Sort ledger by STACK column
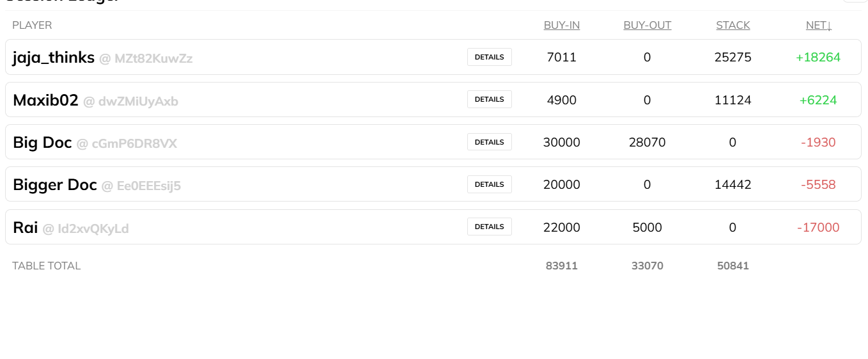This screenshot has height=359, width=868. [x=733, y=26]
